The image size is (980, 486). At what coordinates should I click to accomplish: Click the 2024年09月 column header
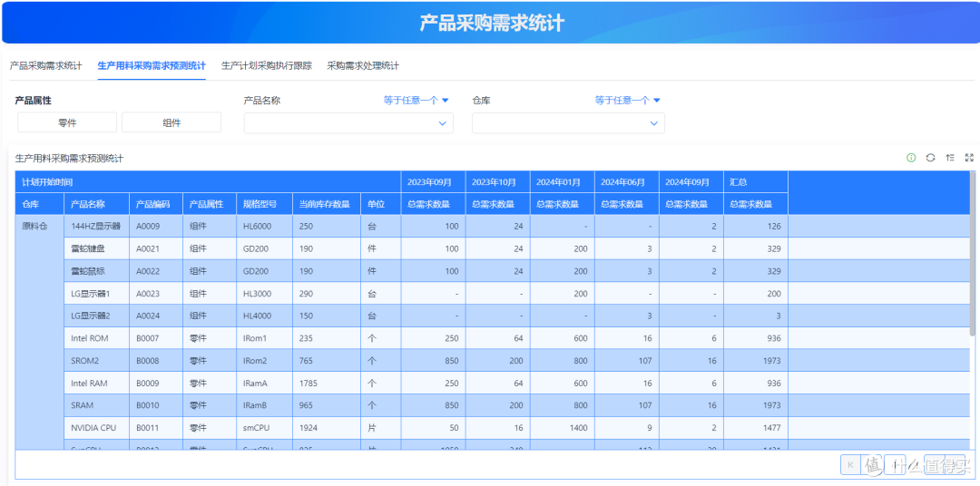tap(691, 182)
